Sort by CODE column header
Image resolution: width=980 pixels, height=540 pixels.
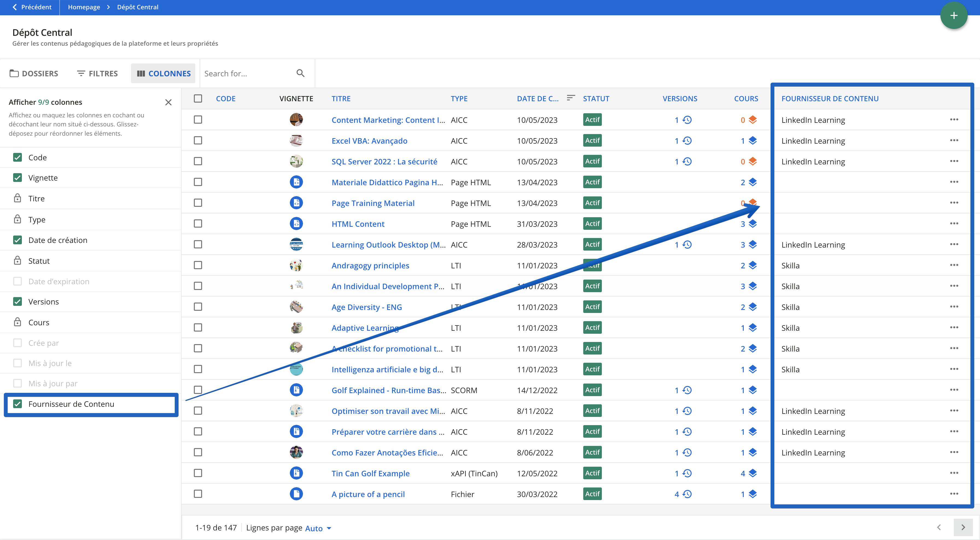tap(226, 98)
